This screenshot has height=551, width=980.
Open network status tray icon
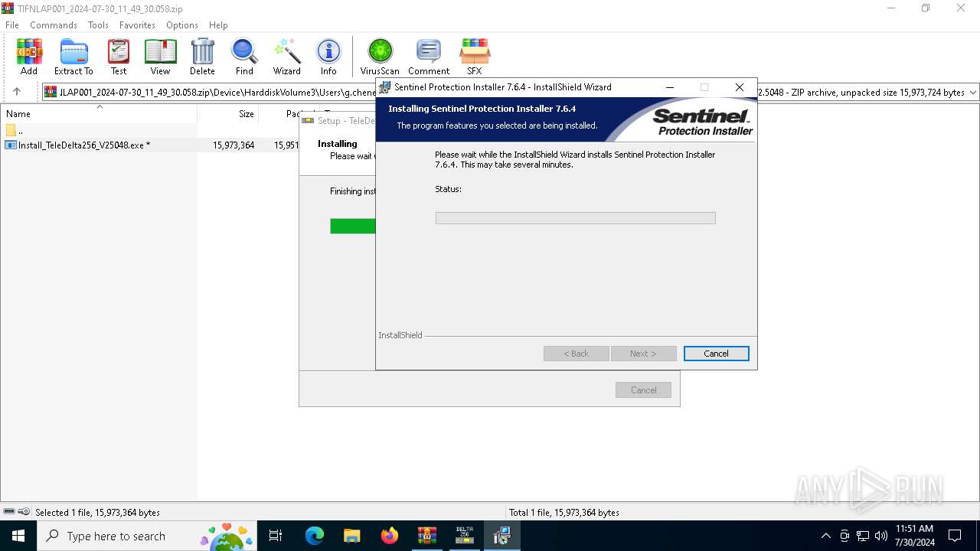click(x=863, y=536)
